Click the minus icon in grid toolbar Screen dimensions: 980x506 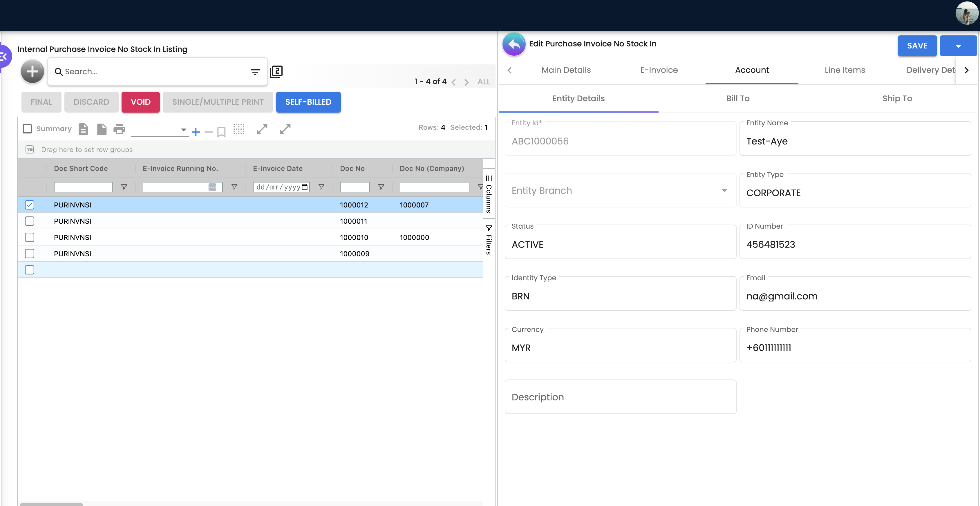tap(209, 132)
